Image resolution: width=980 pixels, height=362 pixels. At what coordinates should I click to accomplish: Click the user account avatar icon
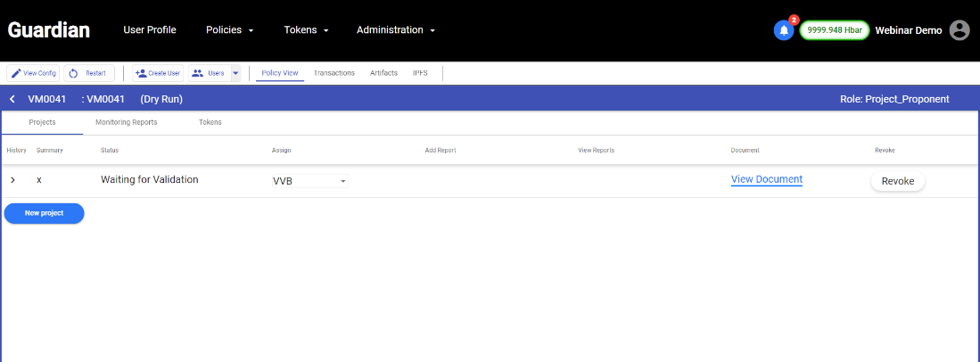(x=959, y=30)
